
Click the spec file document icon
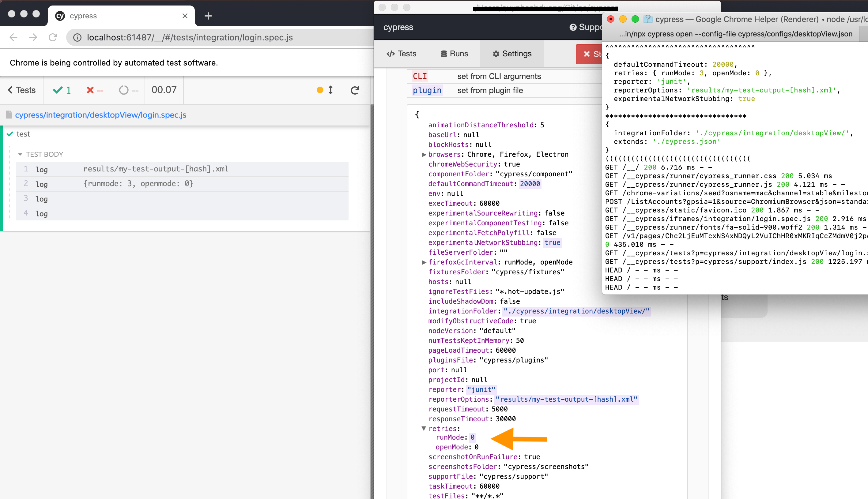(x=9, y=114)
